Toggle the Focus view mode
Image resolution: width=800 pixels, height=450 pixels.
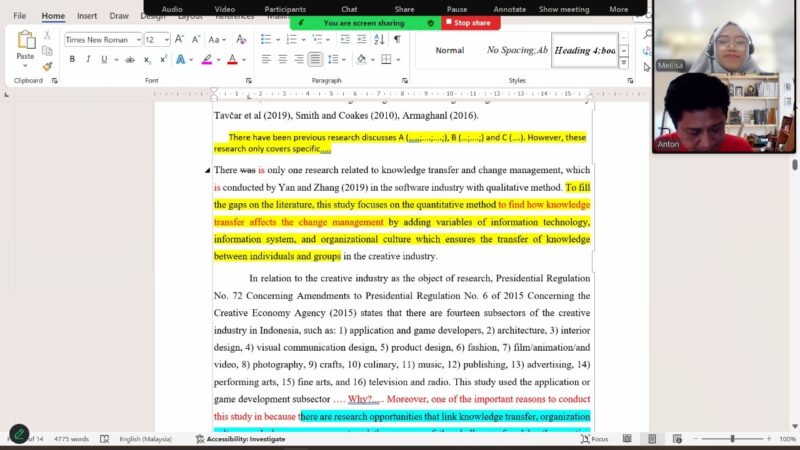tap(595, 439)
